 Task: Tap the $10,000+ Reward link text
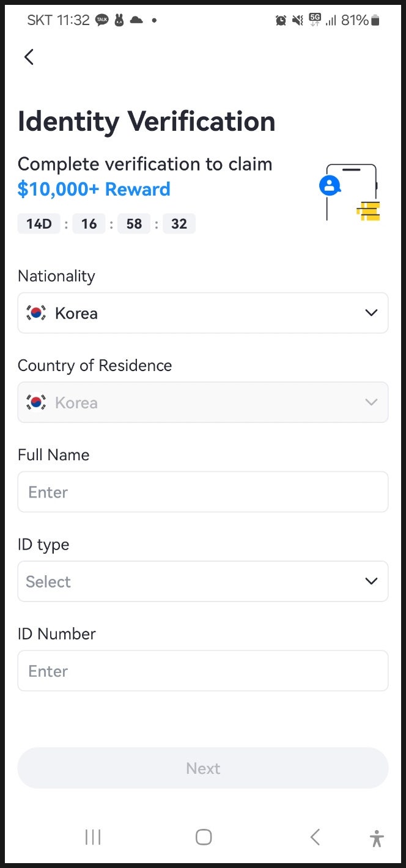pyautogui.click(x=94, y=189)
